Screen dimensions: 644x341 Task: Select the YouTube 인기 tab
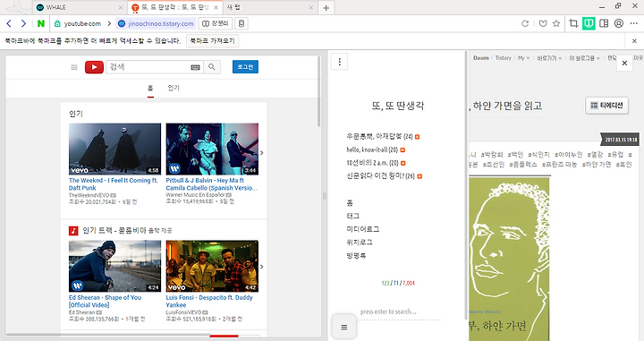(x=174, y=88)
